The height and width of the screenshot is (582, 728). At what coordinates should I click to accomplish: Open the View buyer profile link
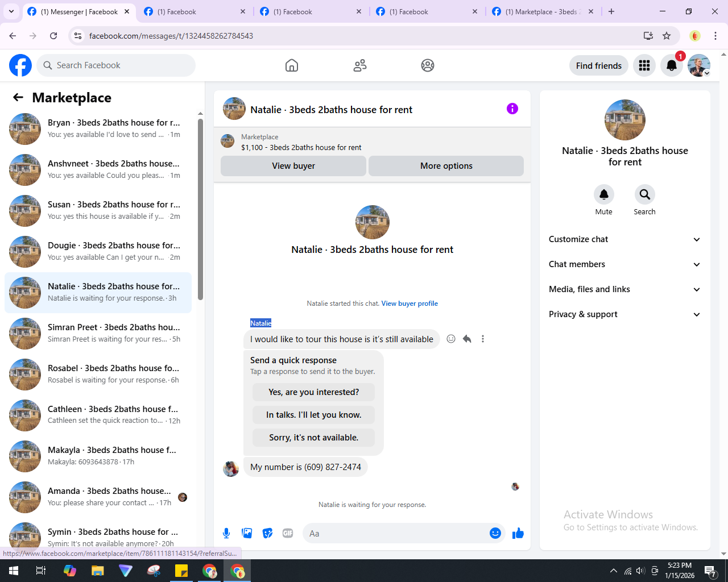click(409, 304)
